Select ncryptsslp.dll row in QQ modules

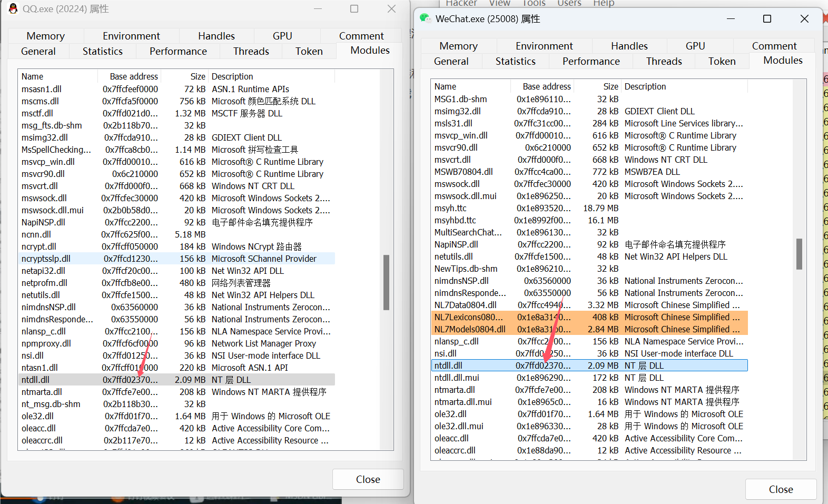coord(176,259)
